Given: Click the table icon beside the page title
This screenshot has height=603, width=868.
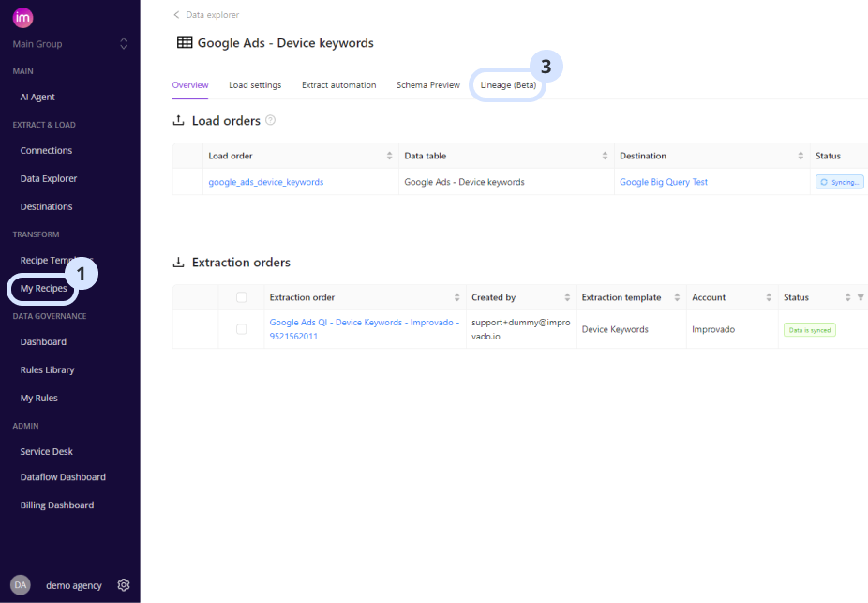Looking at the screenshot, I should click(x=183, y=43).
